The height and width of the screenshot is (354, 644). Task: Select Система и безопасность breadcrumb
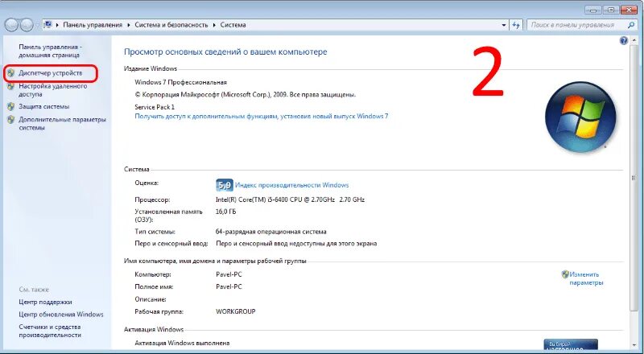coord(171,25)
